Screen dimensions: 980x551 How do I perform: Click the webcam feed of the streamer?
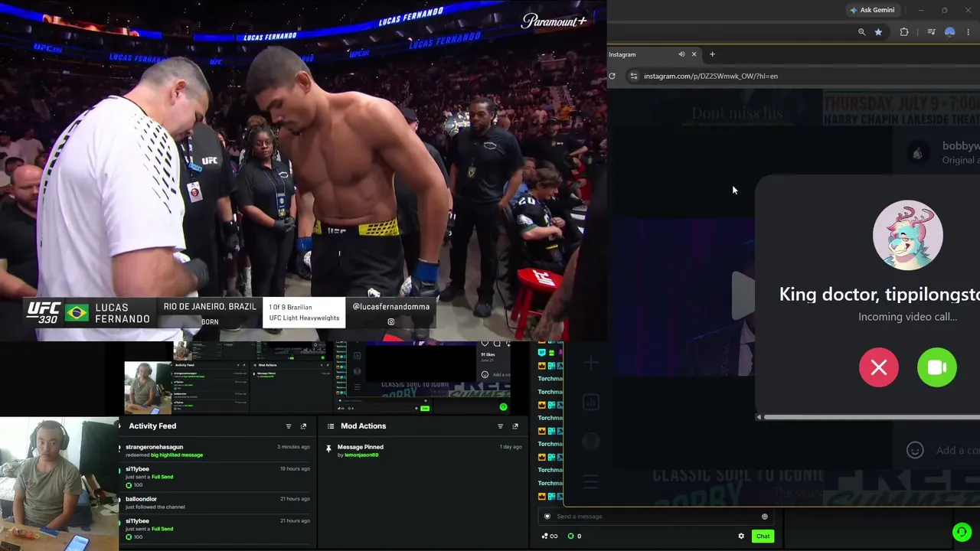(59, 484)
